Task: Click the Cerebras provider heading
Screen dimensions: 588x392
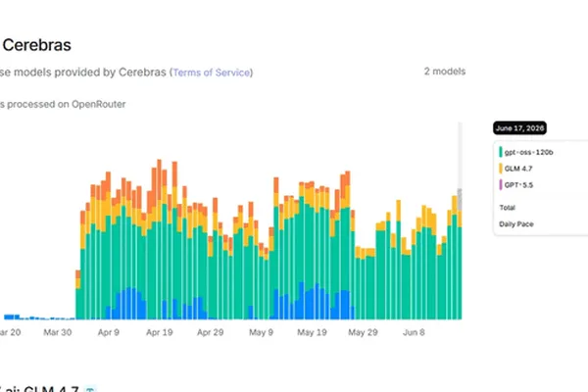Action: tap(37, 45)
